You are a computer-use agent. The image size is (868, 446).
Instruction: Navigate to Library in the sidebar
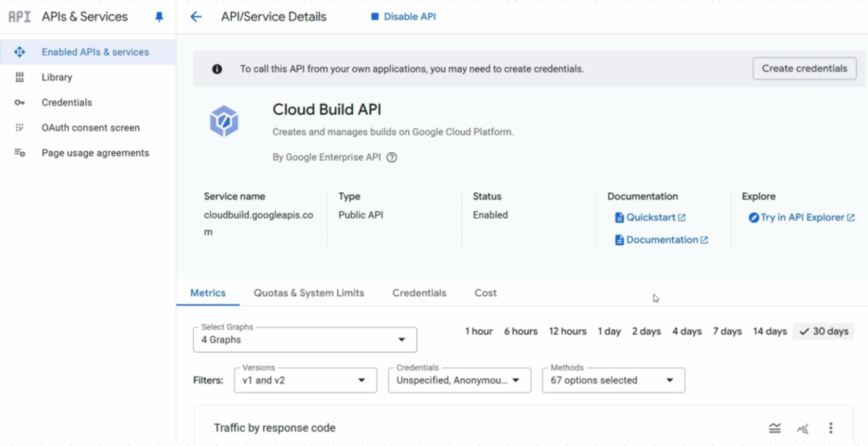(x=88, y=77)
